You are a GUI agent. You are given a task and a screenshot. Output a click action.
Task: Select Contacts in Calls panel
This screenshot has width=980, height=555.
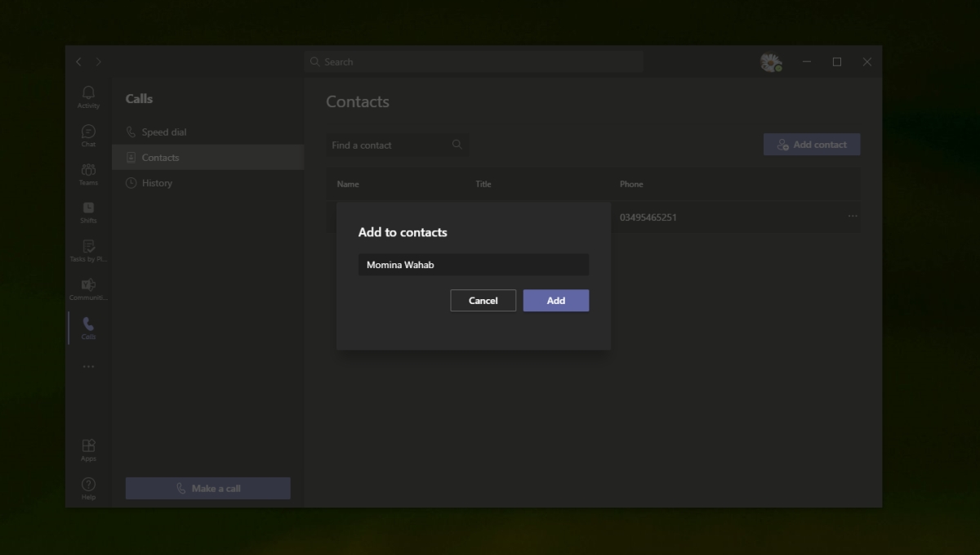(207, 158)
